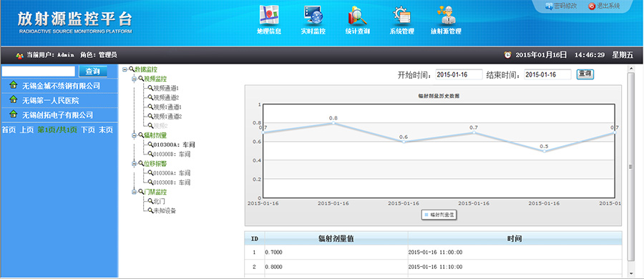Click the 退出系统 logout link
Screen dimensions: 644x279
[x=608, y=6]
